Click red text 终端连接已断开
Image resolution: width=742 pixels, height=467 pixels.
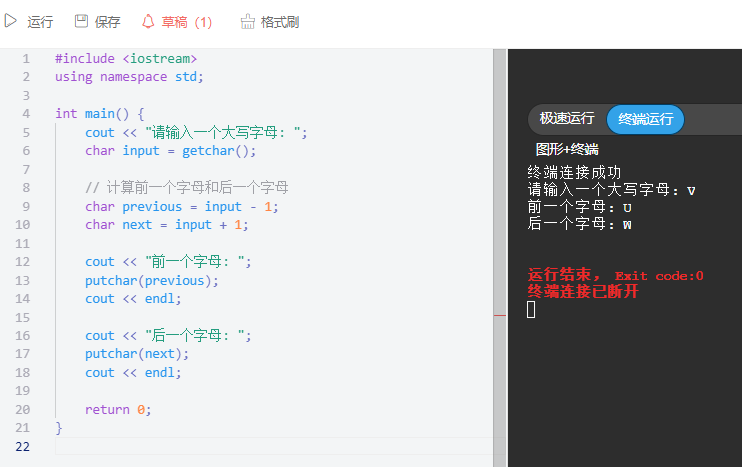tap(583, 291)
